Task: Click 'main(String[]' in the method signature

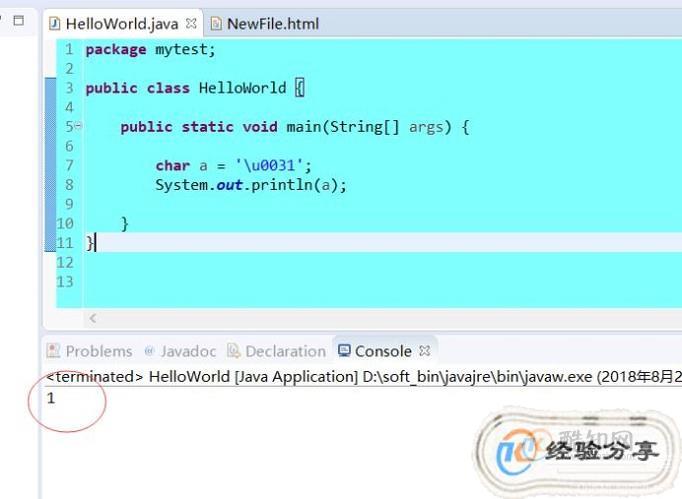Action: (343, 127)
